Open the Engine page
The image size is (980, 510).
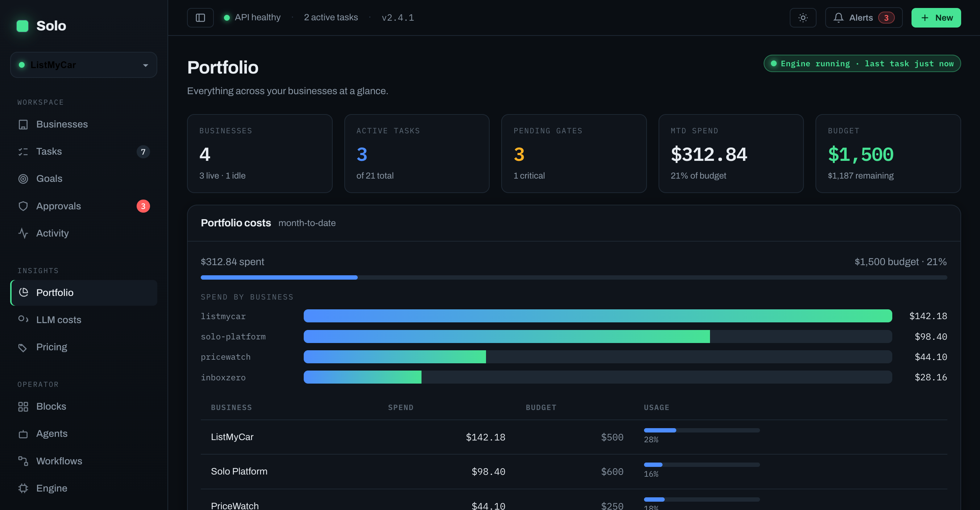pyautogui.click(x=84, y=488)
